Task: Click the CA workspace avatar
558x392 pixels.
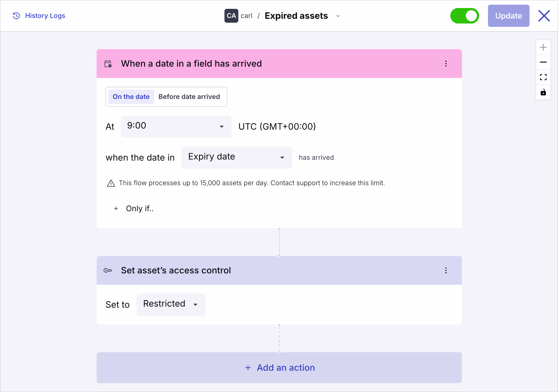Action: click(x=231, y=16)
